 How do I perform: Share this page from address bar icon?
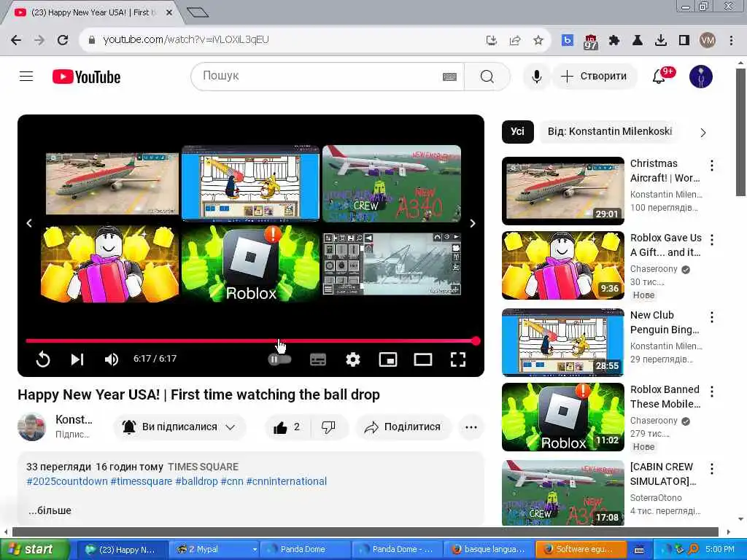(x=514, y=41)
